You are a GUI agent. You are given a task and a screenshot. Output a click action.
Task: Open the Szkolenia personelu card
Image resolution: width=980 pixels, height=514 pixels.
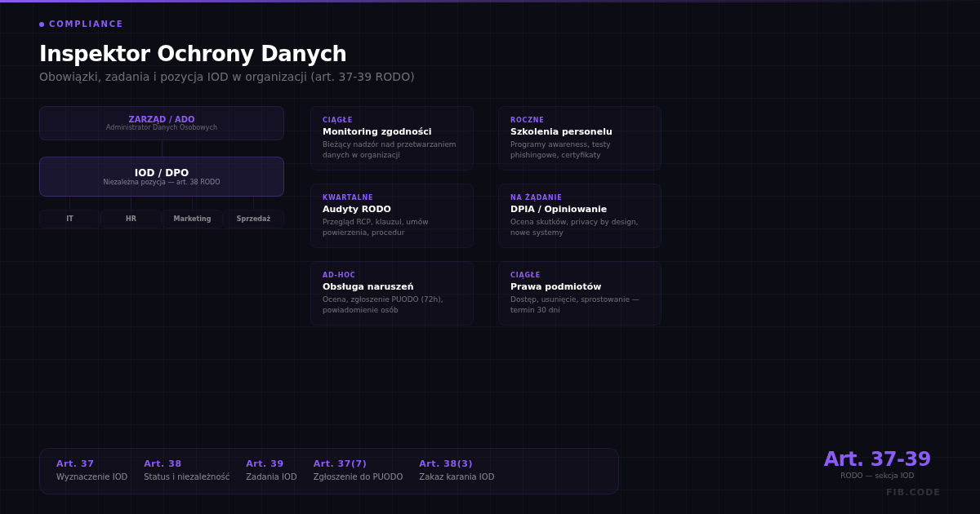(580, 138)
